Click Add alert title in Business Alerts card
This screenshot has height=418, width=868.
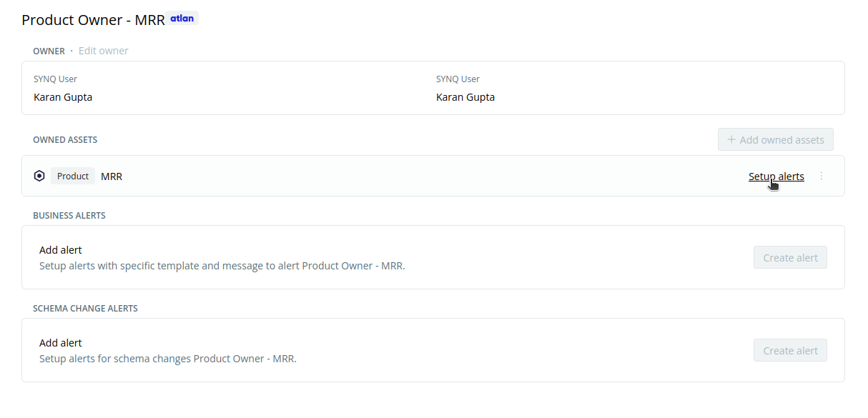point(61,250)
